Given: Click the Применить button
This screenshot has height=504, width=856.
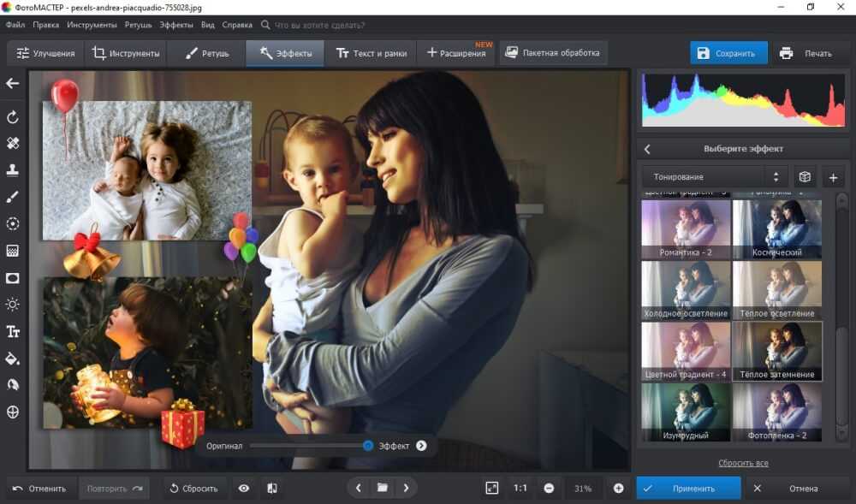Looking at the screenshot, I should 688,489.
